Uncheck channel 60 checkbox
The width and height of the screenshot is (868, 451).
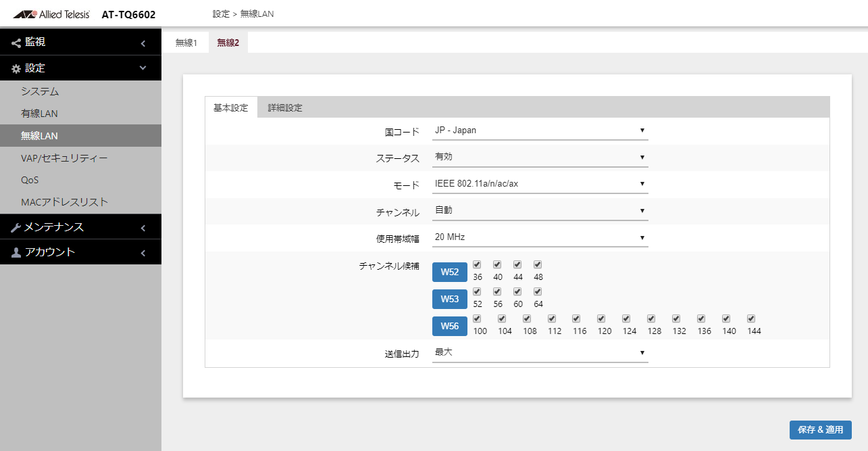(517, 291)
